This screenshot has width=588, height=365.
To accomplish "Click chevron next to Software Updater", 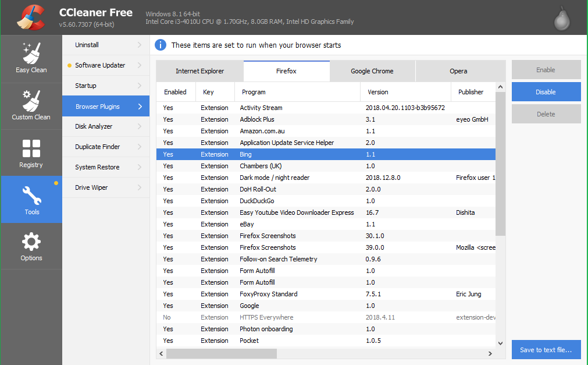I will click(x=140, y=65).
